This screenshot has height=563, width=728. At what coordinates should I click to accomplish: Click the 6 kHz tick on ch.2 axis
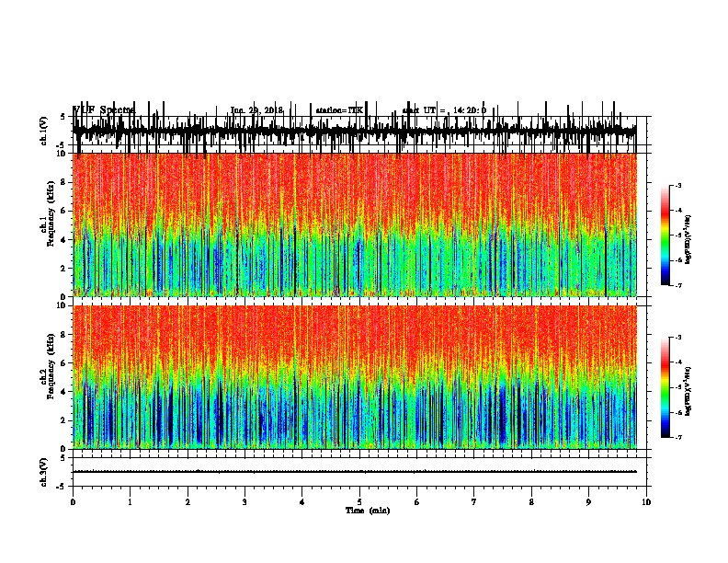(x=63, y=363)
